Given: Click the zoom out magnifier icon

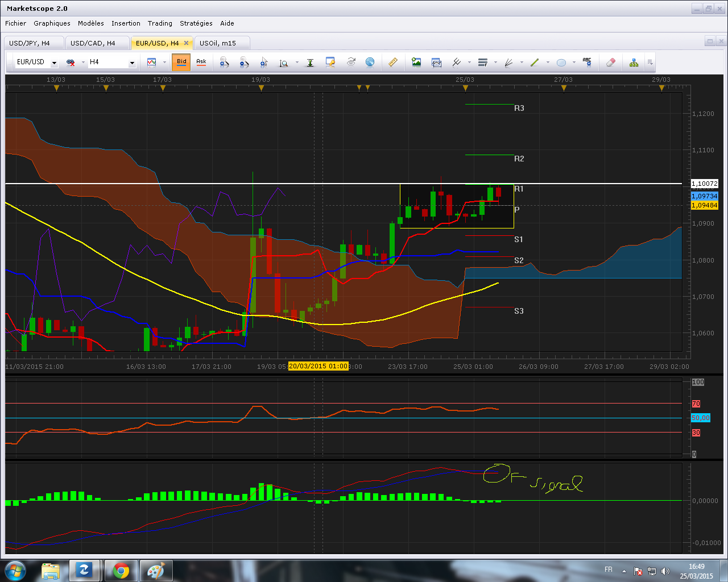Looking at the screenshot, I should [244, 63].
